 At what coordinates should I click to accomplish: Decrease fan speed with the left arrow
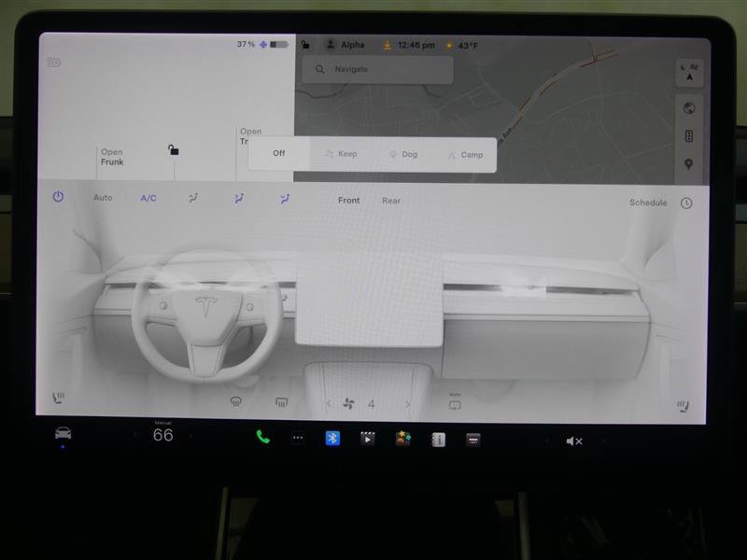point(329,404)
